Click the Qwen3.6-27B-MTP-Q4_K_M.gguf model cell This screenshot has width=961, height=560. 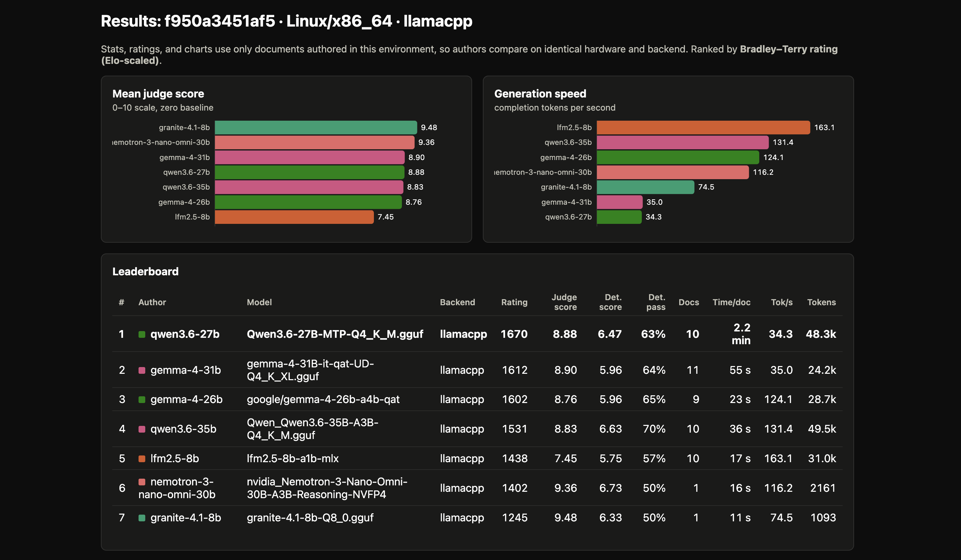335,334
